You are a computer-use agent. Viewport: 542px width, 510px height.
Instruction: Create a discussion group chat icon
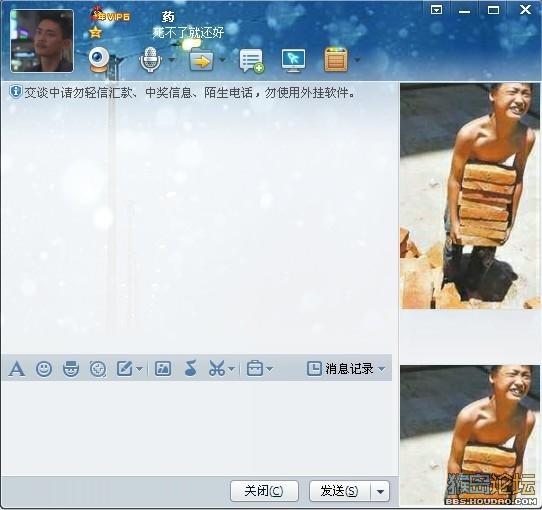tap(252, 61)
